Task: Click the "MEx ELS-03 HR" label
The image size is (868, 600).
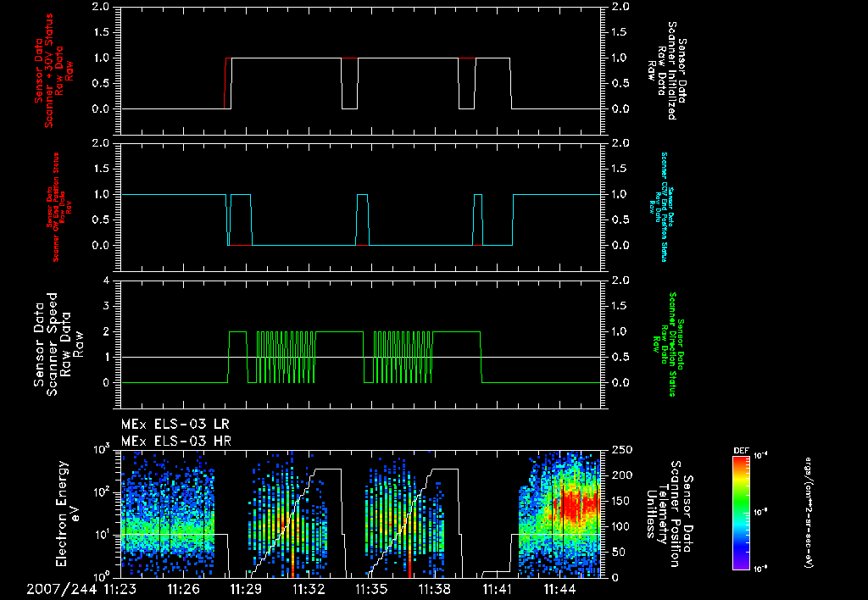Action: [176, 442]
